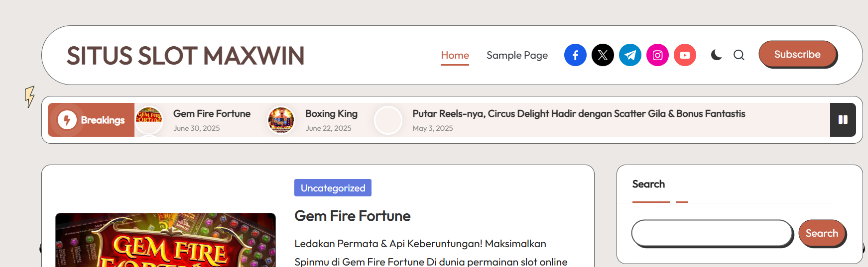Click the sidebar Search button

pos(822,233)
